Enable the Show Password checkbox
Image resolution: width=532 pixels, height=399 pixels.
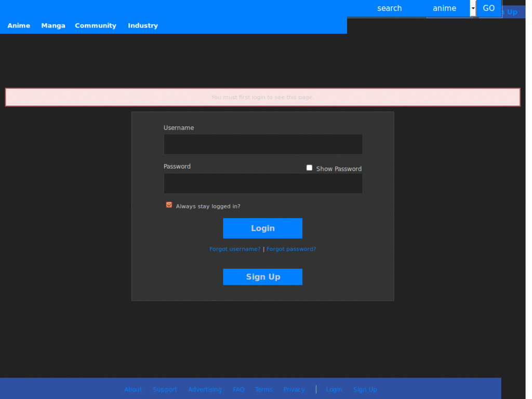[309, 167]
